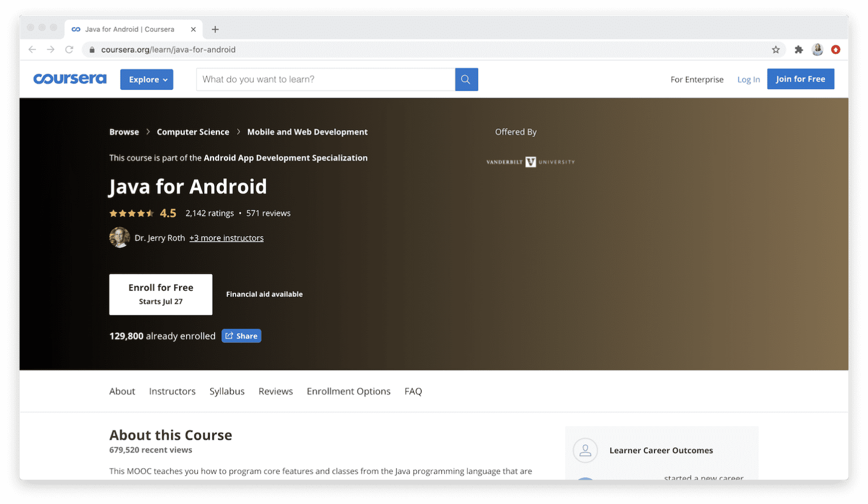Click Dr. Jerry Roth's profile photo
This screenshot has height=504, width=868.
(x=119, y=237)
